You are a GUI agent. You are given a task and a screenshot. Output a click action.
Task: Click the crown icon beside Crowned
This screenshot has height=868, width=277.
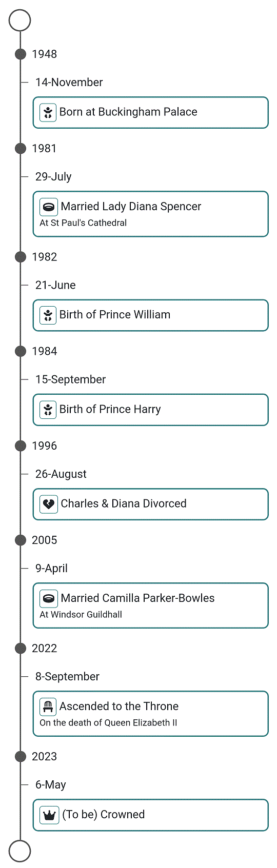(x=49, y=815)
